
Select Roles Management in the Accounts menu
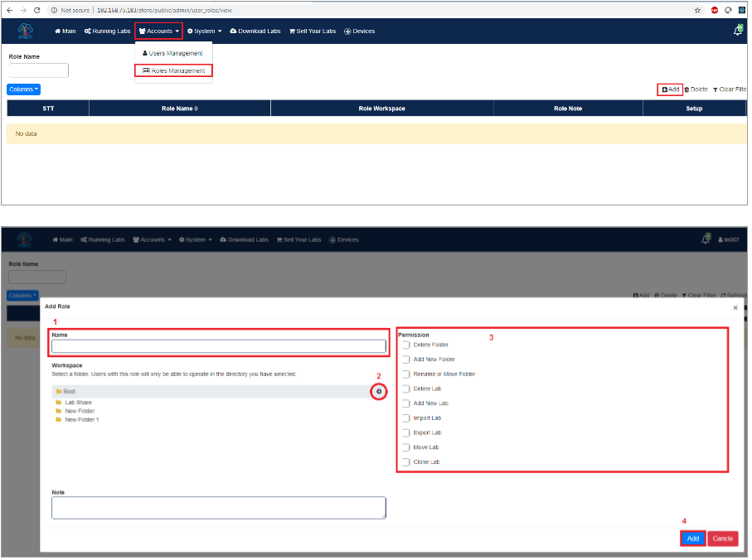click(173, 70)
